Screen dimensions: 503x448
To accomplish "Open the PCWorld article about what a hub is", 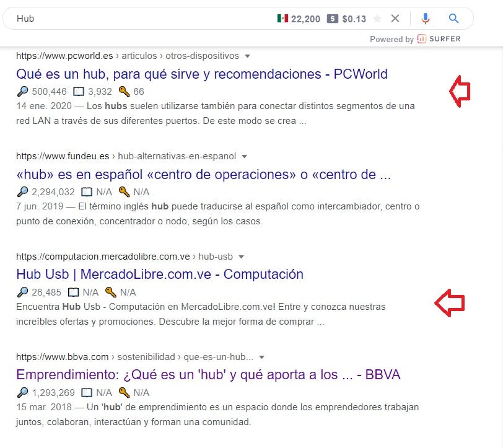I will (x=201, y=74).
